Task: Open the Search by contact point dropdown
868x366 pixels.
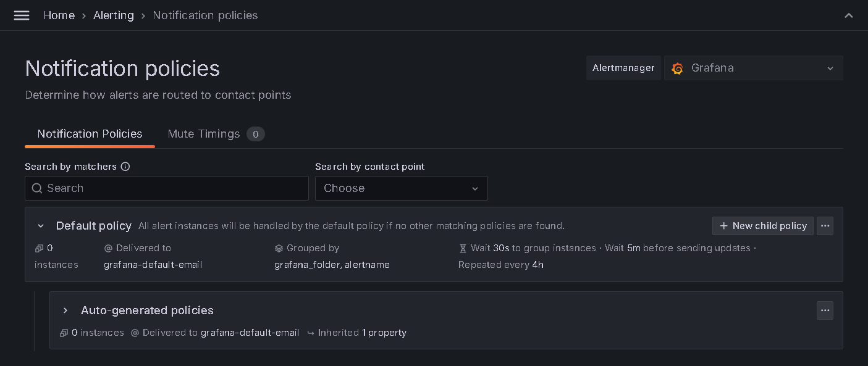Action: click(x=401, y=188)
